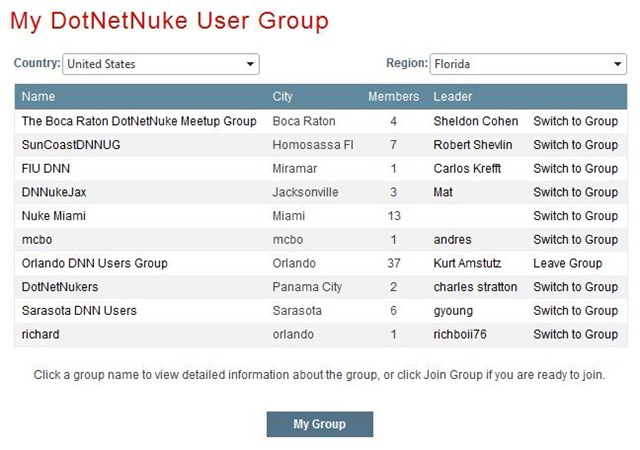Click the Region dropdown arrow
Viewport: 640px width, 450px height.
pyautogui.click(x=618, y=64)
